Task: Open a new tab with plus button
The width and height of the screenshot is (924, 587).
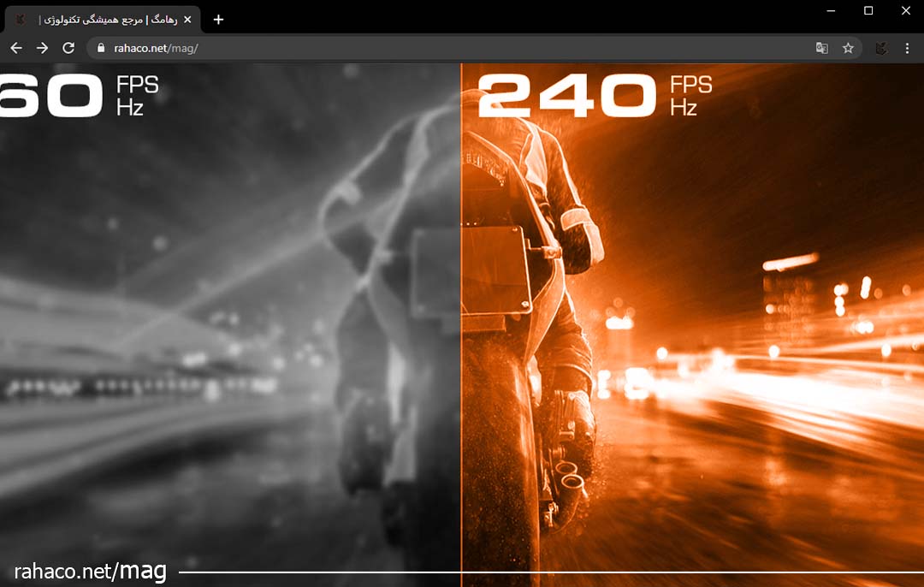Action: [218, 19]
